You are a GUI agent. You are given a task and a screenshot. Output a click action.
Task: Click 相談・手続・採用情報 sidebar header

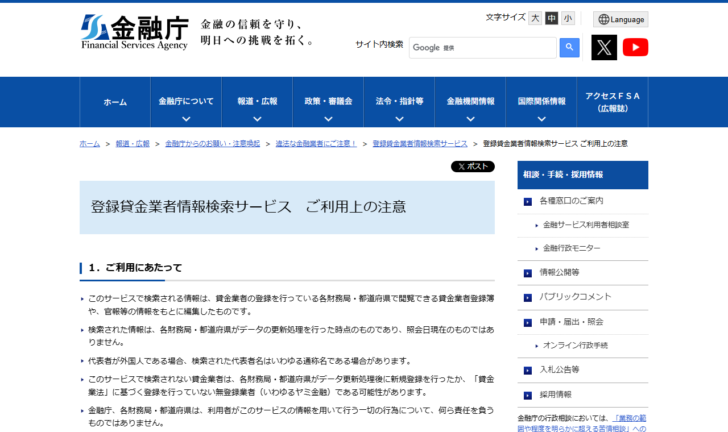point(583,175)
